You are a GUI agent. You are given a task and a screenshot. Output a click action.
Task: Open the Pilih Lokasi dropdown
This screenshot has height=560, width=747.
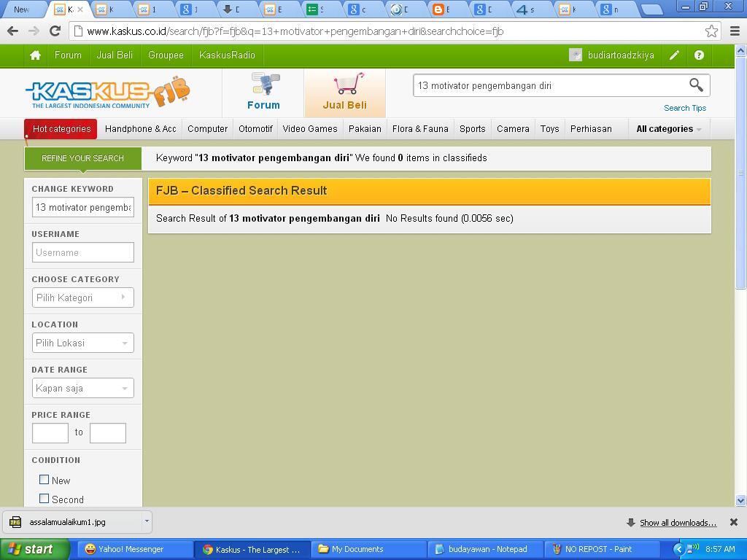83,343
